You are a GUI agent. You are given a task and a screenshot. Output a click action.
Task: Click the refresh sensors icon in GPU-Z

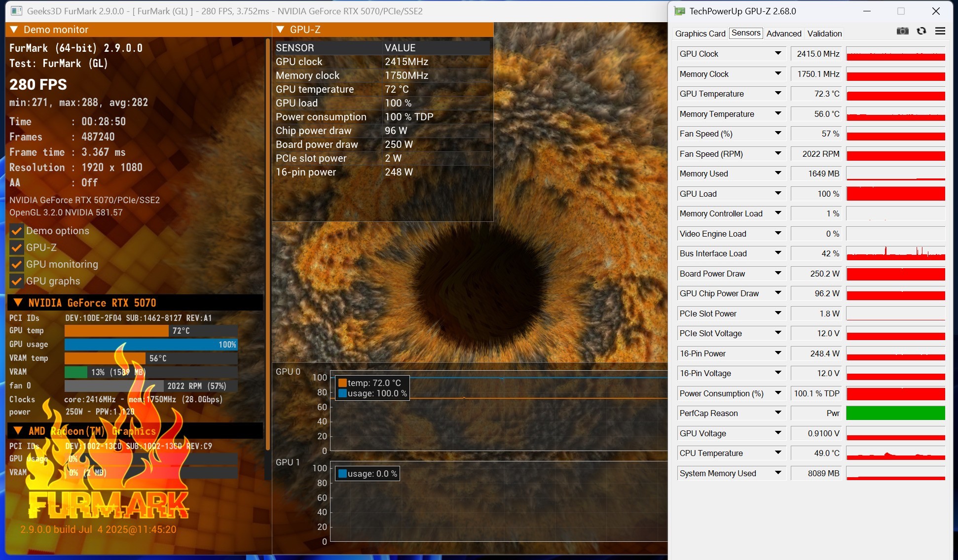(921, 31)
